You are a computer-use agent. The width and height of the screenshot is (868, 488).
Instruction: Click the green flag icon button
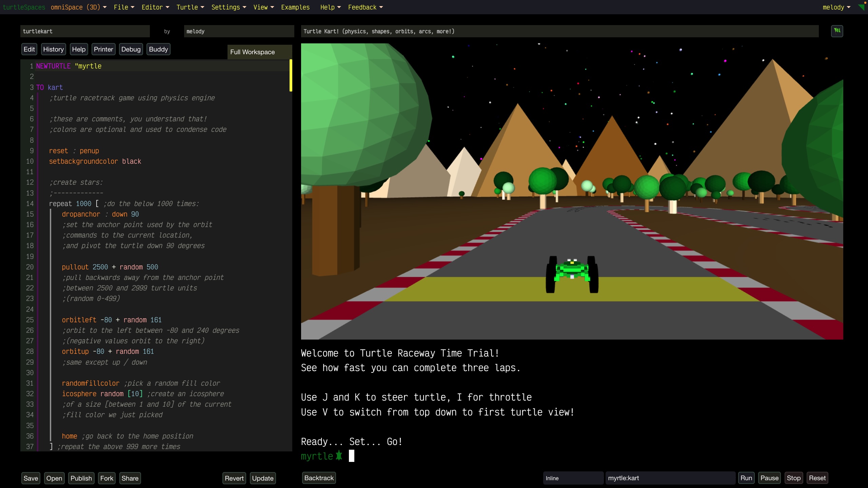click(x=837, y=31)
